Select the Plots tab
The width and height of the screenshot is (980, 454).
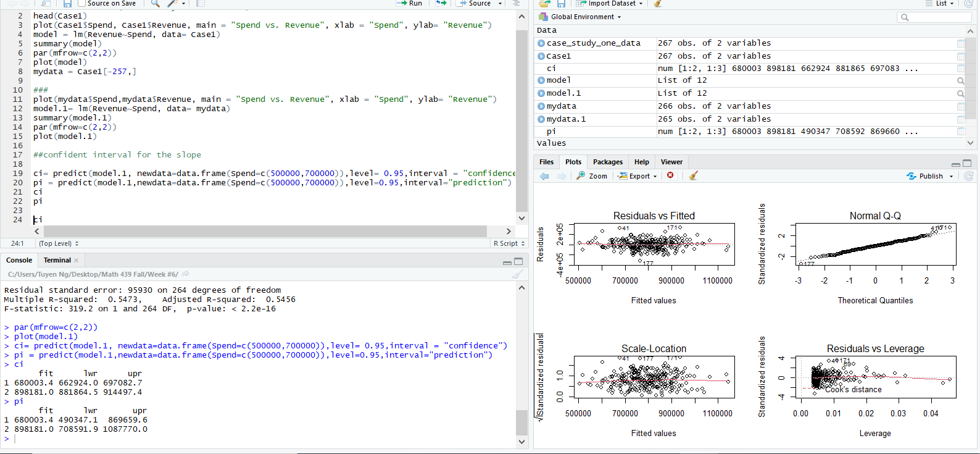click(573, 162)
